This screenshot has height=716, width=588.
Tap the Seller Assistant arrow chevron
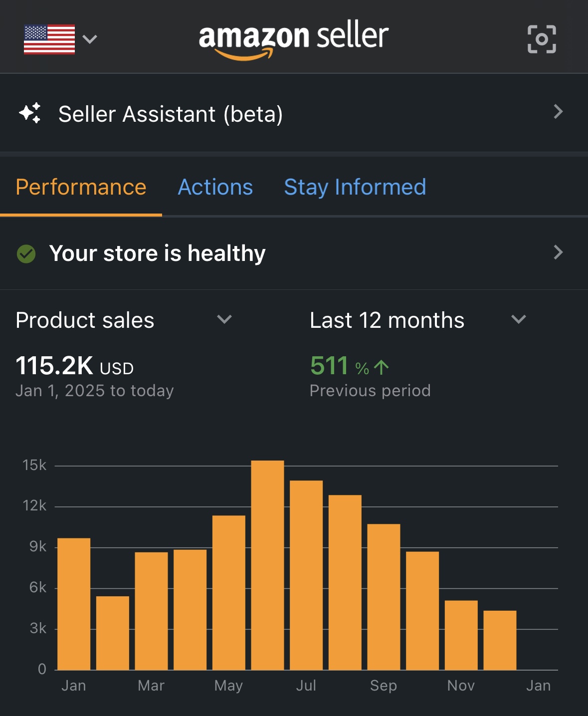pyautogui.click(x=558, y=112)
